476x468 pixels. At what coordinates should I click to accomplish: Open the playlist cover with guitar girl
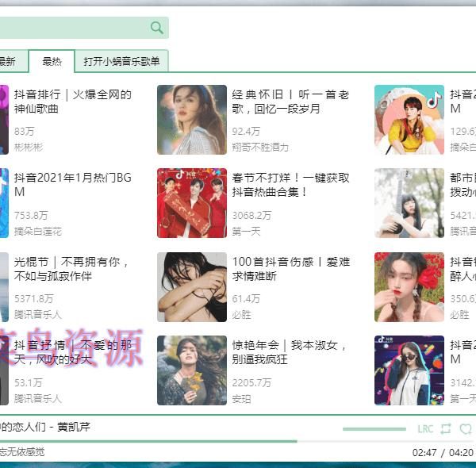(409, 203)
